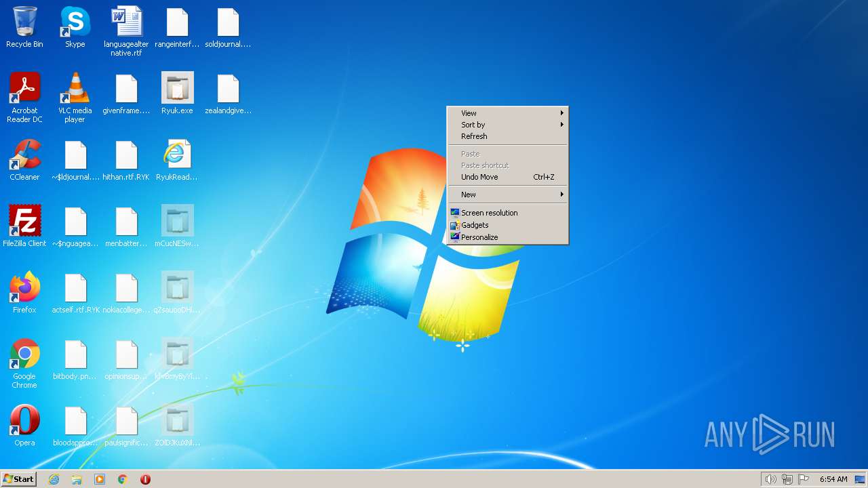This screenshot has height=488, width=868.
Task: Open Gadgets from the context menu
Action: coord(507,225)
